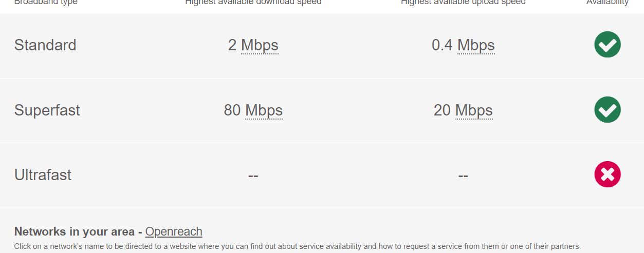Click the 80 Superfast download value
Image resolution: width=644 pixels, height=253 pixels.
point(232,110)
